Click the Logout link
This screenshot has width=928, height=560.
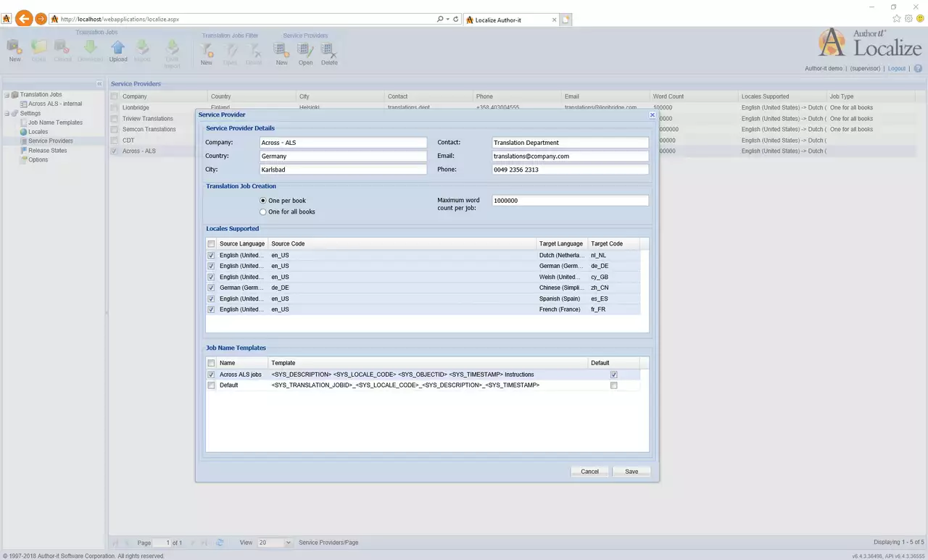tap(897, 69)
